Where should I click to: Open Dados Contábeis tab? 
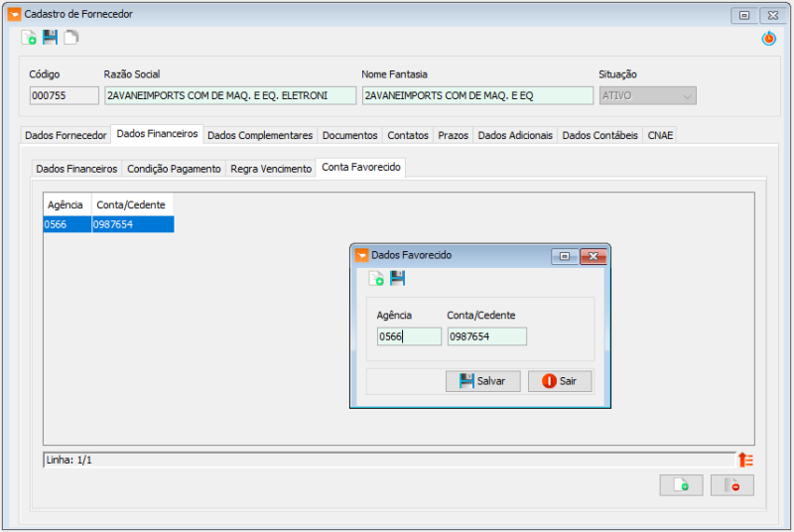pos(599,135)
